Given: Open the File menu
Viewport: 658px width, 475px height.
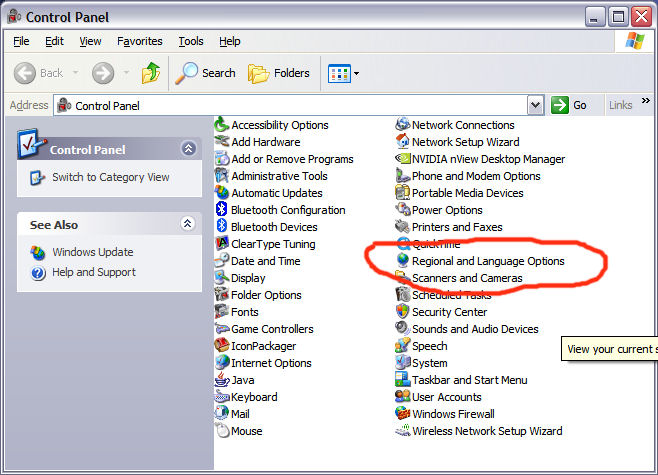Looking at the screenshot, I should (x=21, y=41).
